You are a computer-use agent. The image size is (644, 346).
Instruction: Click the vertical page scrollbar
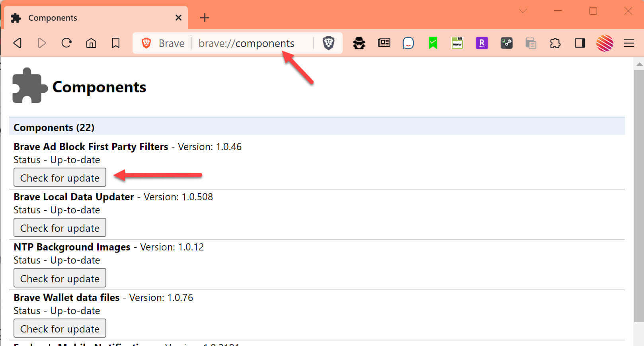[638, 195]
